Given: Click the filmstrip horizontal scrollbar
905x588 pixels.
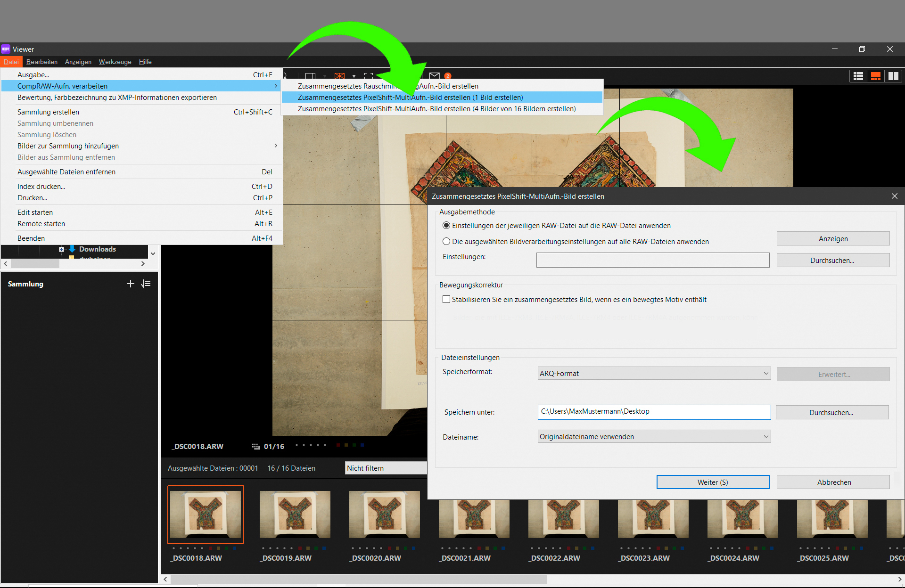Looking at the screenshot, I should 358,579.
